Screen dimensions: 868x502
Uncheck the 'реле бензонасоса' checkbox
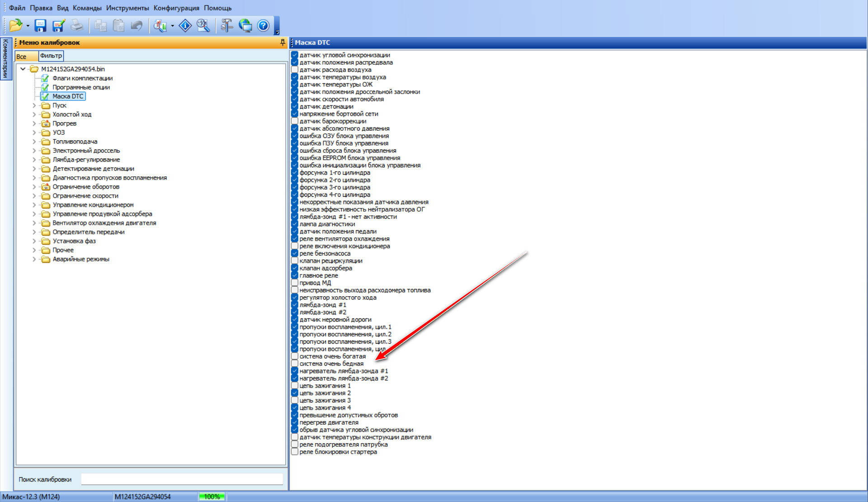pyautogui.click(x=295, y=253)
